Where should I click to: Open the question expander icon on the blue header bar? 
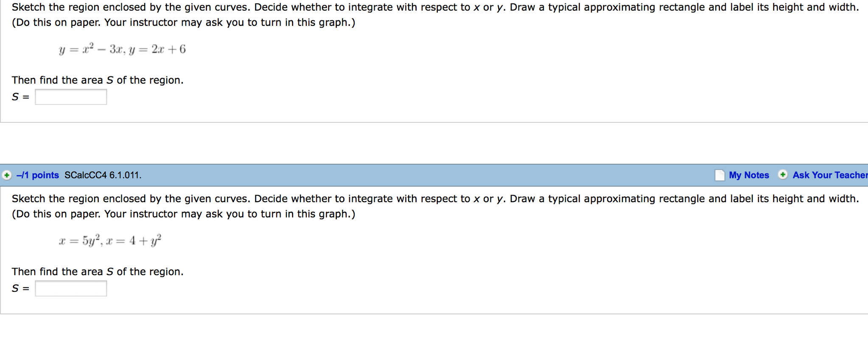tap(6, 175)
